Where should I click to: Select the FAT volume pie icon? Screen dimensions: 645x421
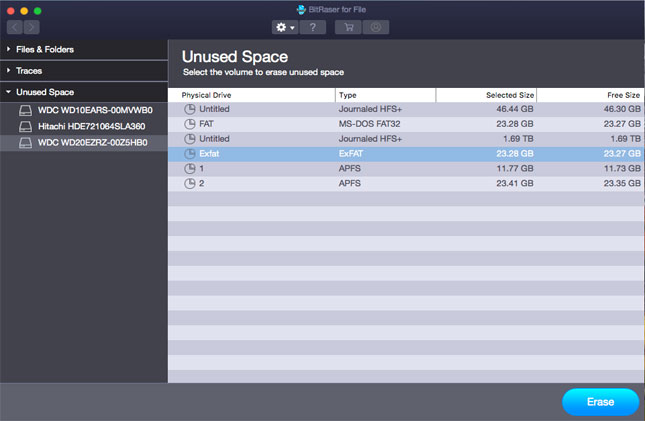[x=190, y=124]
